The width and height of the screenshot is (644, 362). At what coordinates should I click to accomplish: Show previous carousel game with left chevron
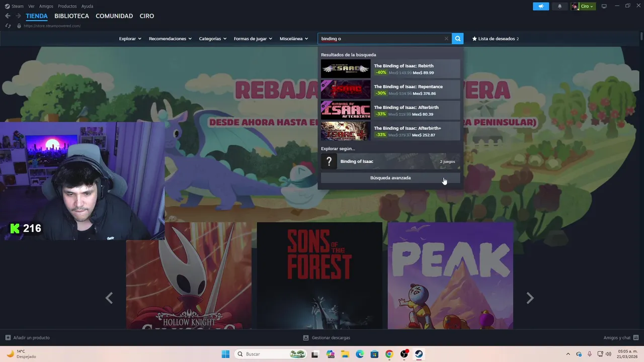coord(109,298)
